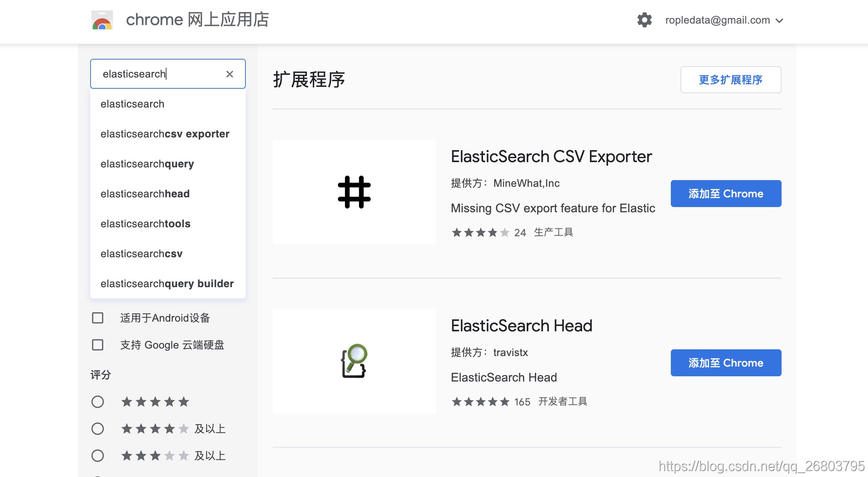Select suggestion 'elasticsearchquery'

click(x=168, y=164)
